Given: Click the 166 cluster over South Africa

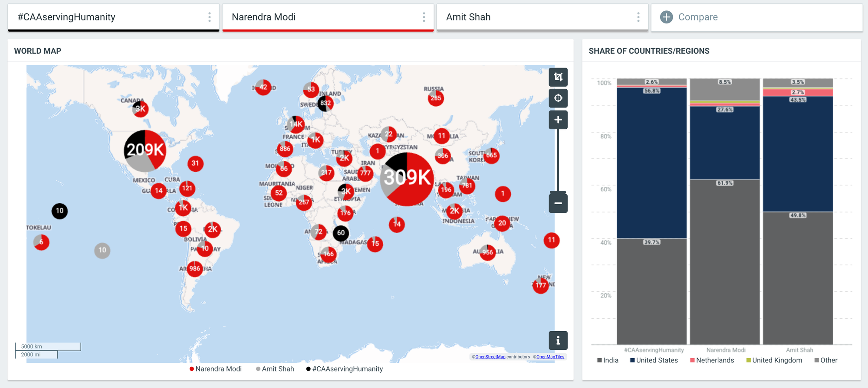Looking at the screenshot, I should pyautogui.click(x=329, y=254).
